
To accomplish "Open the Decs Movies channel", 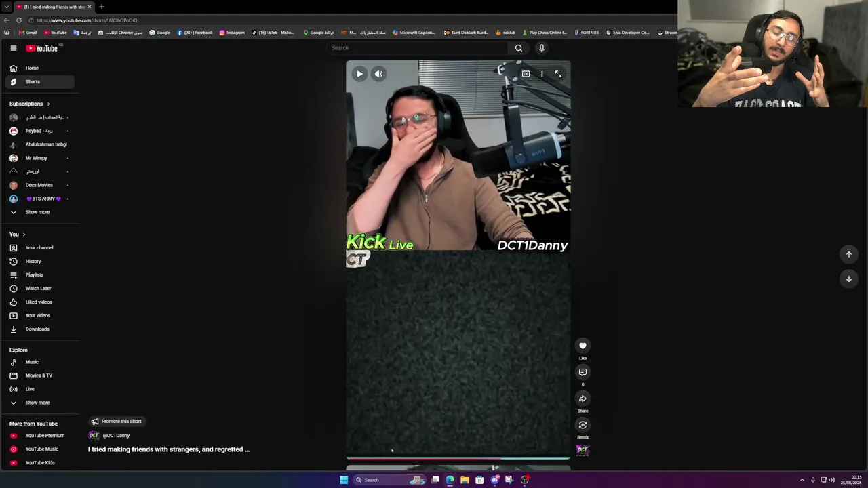I will 40,185.
